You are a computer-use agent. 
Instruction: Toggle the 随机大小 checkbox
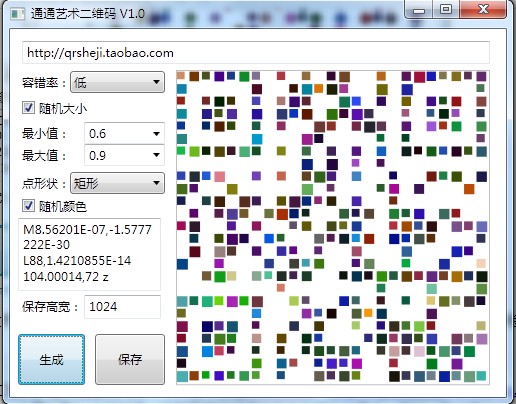(x=29, y=107)
